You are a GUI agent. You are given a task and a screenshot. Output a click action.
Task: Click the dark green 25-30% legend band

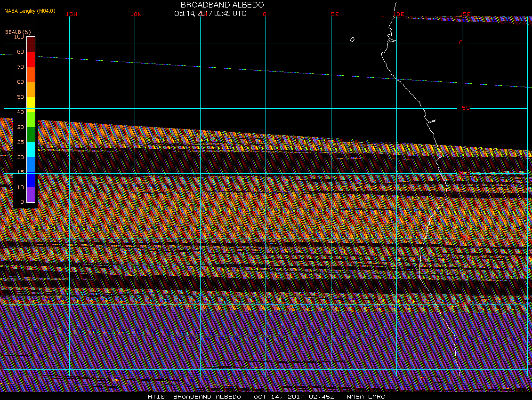click(x=31, y=135)
